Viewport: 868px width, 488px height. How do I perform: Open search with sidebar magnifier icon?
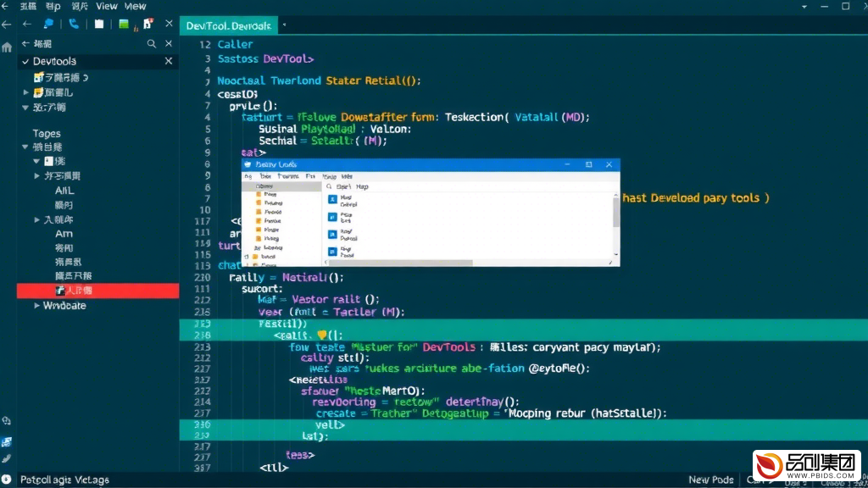click(x=151, y=44)
